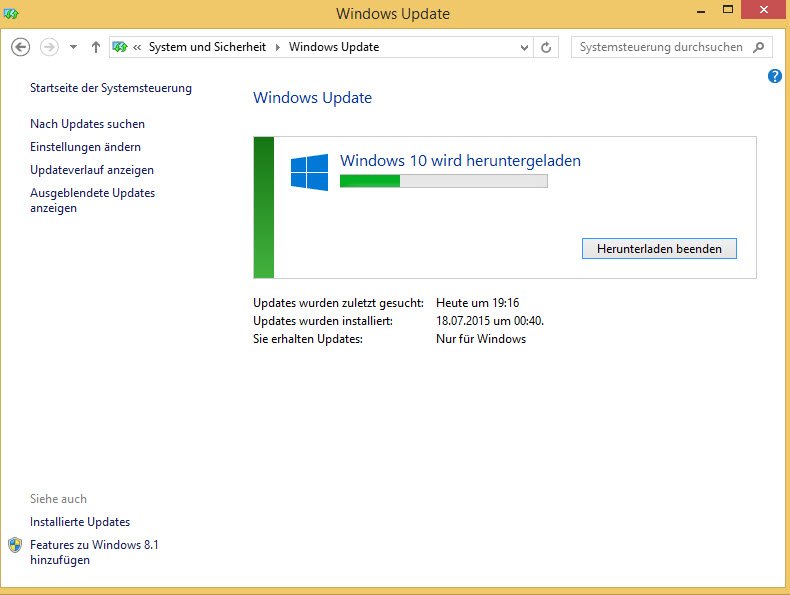Click the 18.07.2015 um 00:40 install date
This screenshot has height=595, width=790.
(490, 321)
